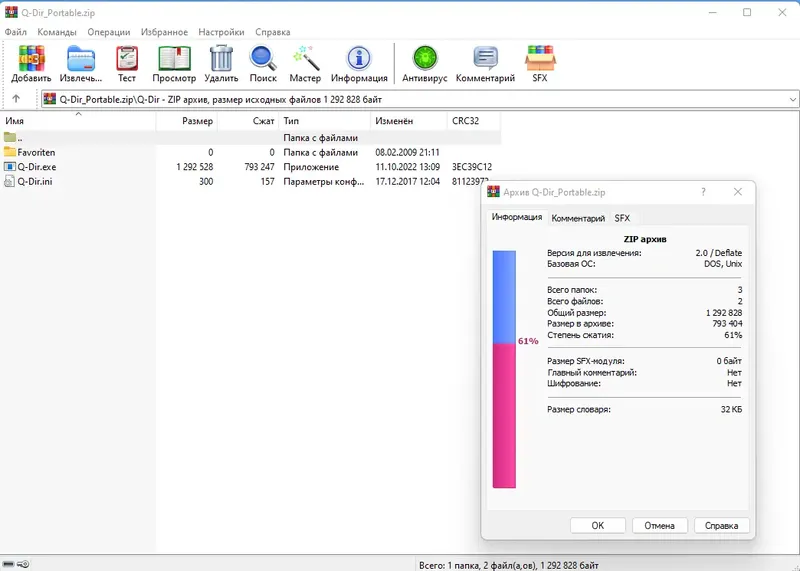
Task: Switch to the Комментарий dialog tab
Action: click(x=578, y=218)
